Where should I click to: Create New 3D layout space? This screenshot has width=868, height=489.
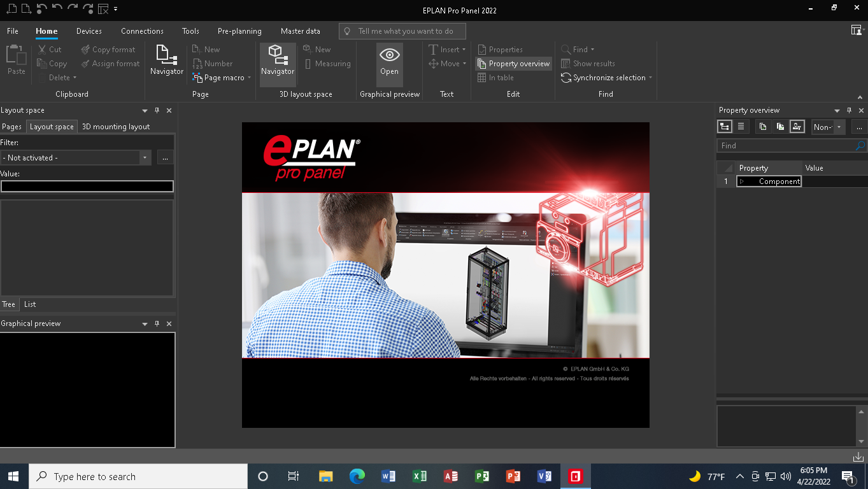point(317,50)
